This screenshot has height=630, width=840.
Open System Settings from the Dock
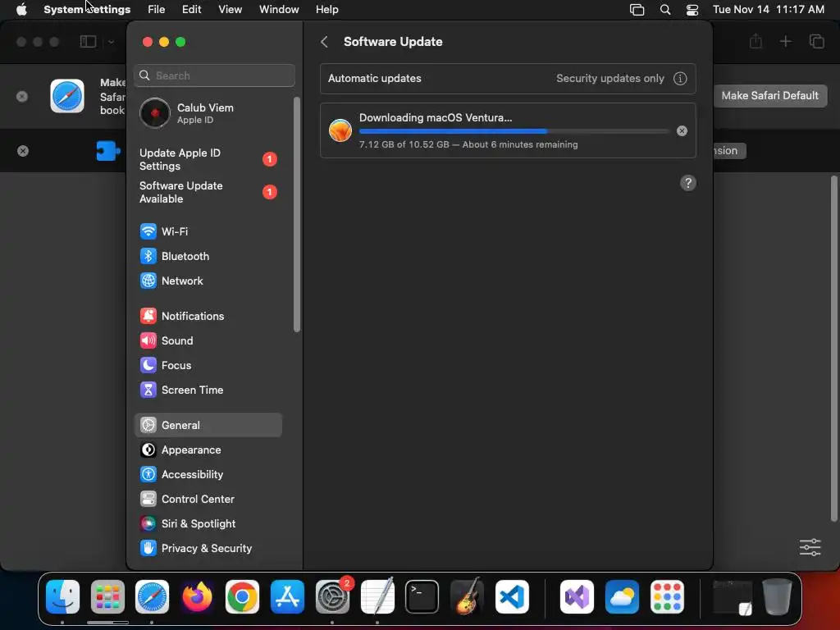(332, 597)
